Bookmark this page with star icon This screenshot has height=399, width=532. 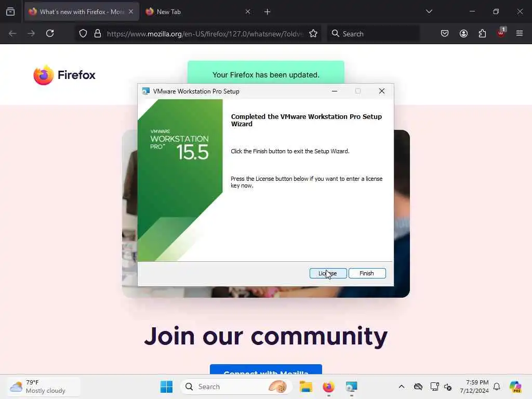click(x=313, y=34)
